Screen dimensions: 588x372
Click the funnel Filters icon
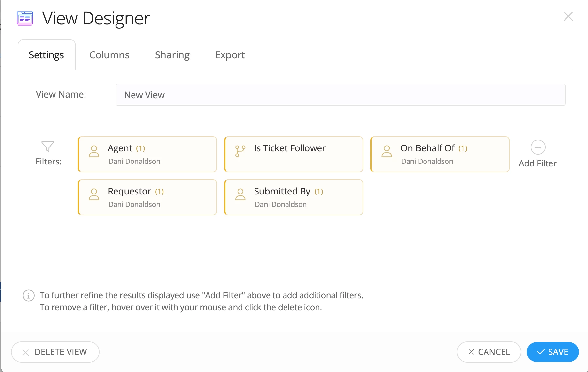coord(48,146)
